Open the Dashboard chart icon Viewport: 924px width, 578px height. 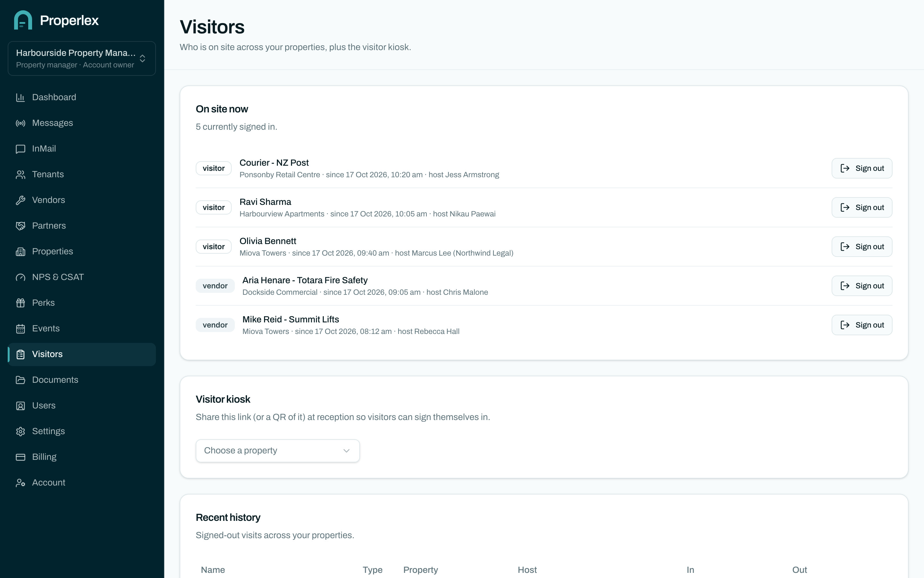coord(21,98)
